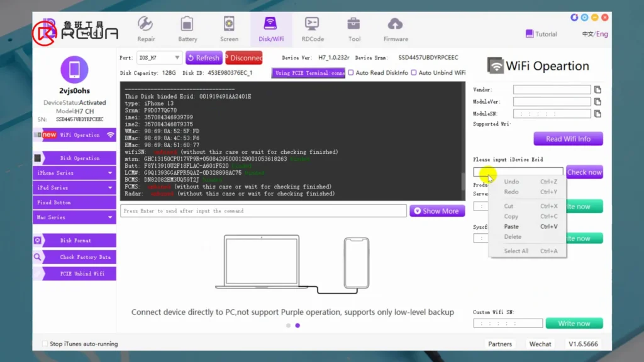Enable Auto Unbind WiFi checkbox
The width and height of the screenshot is (644, 362).
pyautogui.click(x=414, y=73)
